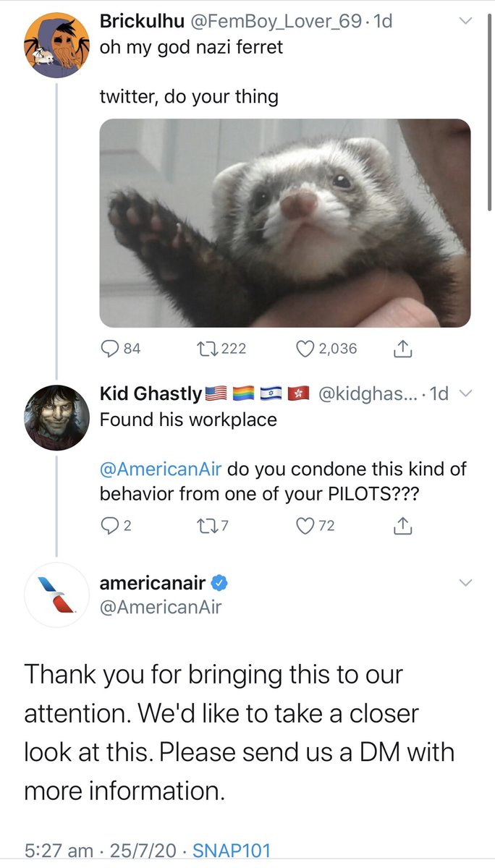Open options chevron on Brickulhu's tweet
Viewport: 495px width, 868px height.
click(x=465, y=22)
